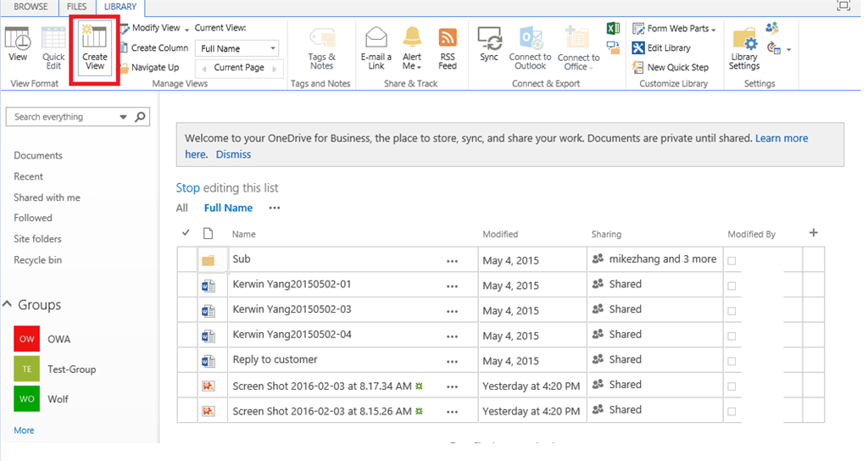Collapse the Groups section
The width and height of the screenshot is (868, 461).
pos(7,304)
